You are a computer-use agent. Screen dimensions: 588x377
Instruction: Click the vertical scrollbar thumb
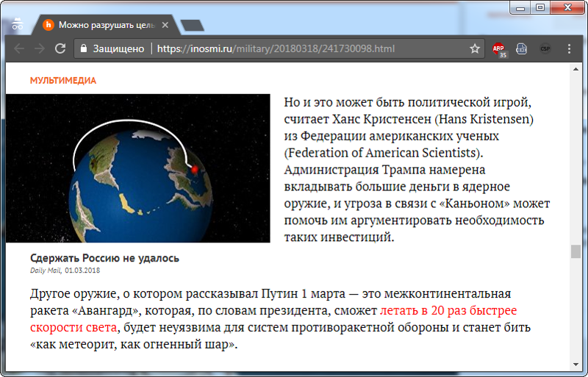tap(576, 251)
